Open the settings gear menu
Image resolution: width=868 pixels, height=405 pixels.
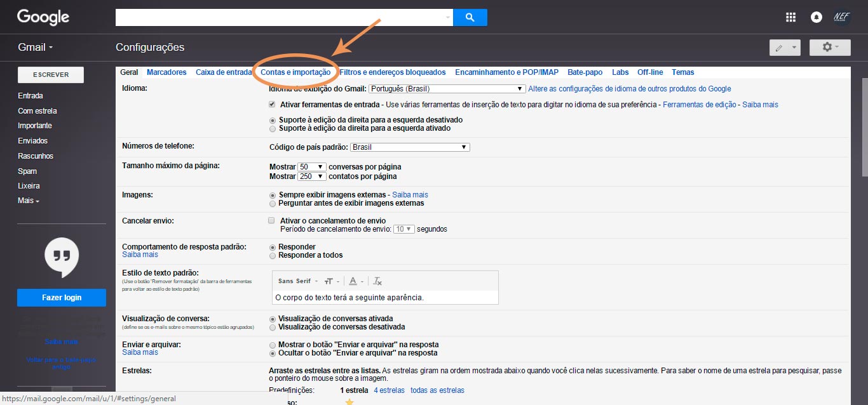coord(831,47)
